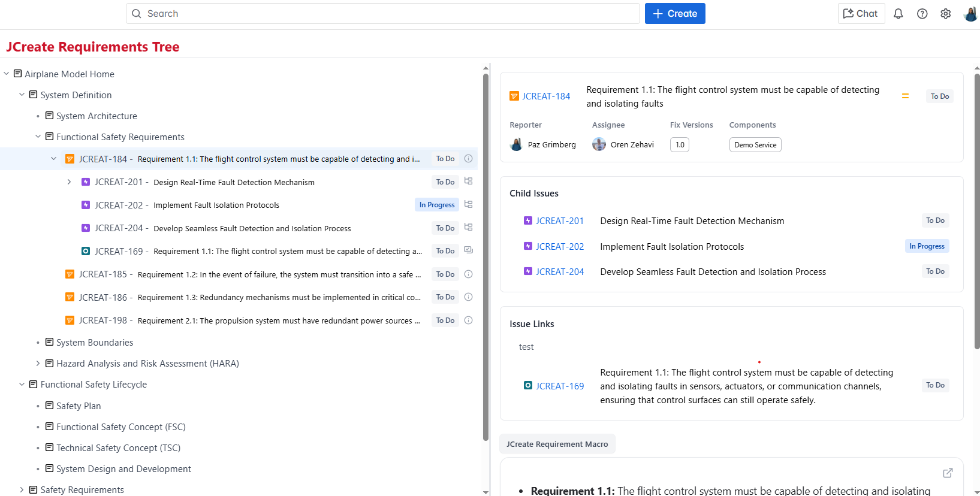The height and width of the screenshot is (496, 980).
Task: Collapse Functional Safety Requirements node
Action: tap(38, 137)
